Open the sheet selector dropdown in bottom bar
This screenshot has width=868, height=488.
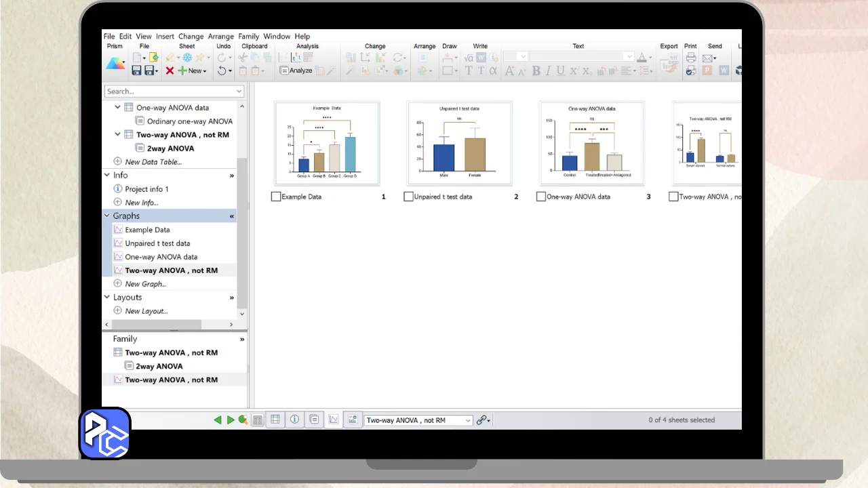468,420
